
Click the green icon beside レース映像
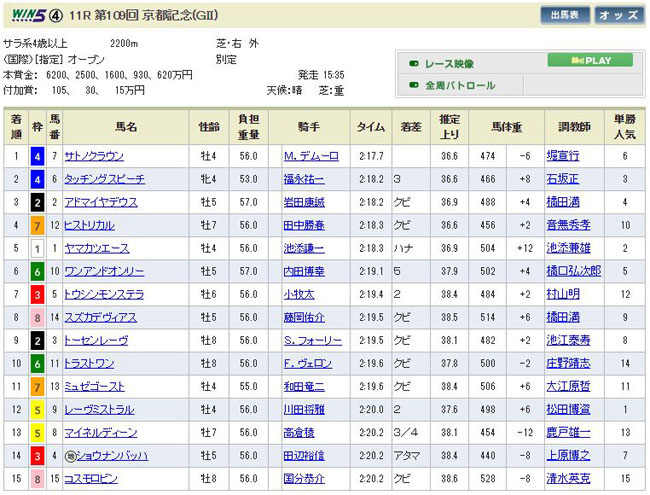(413, 62)
